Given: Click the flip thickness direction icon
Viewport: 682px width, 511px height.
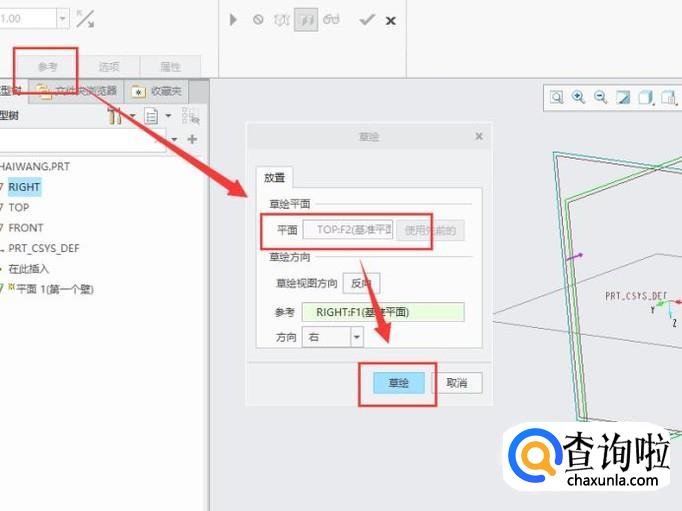Looking at the screenshot, I should click(85, 19).
